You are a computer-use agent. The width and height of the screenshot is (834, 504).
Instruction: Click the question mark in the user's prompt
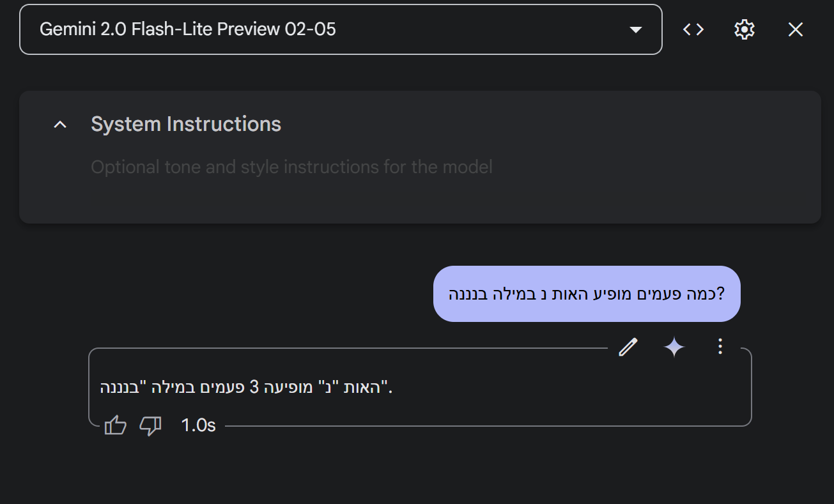pyautogui.click(x=720, y=294)
